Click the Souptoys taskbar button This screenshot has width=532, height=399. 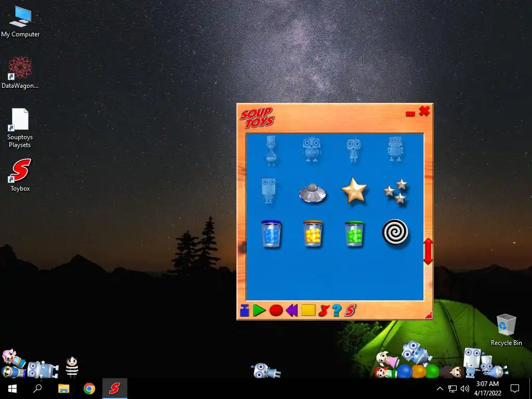tap(115, 389)
